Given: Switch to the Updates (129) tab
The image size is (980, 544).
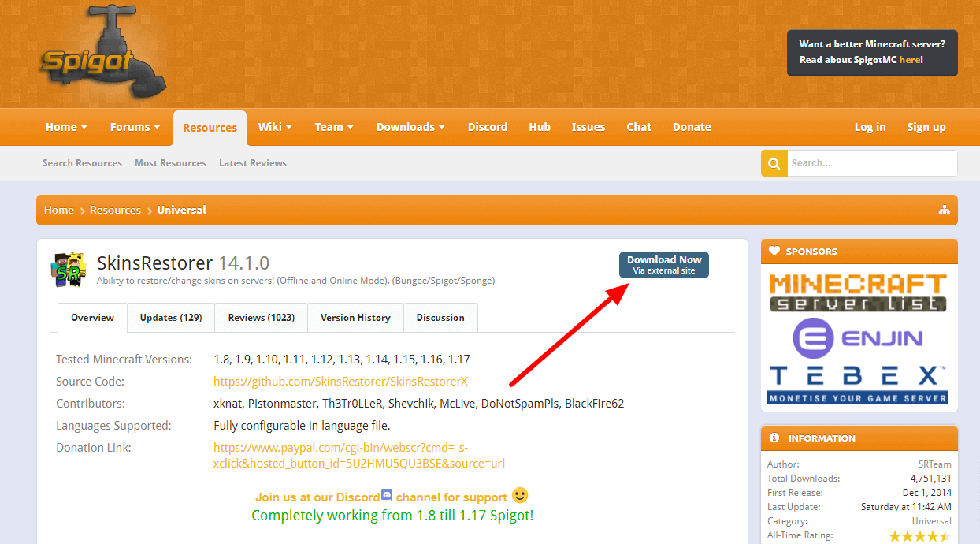Looking at the screenshot, I should tap(171, 318).
